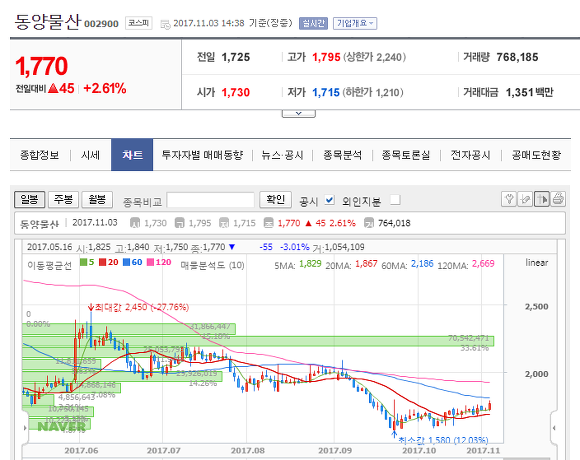Click the 2,500 price axis label

pos(536,307)
